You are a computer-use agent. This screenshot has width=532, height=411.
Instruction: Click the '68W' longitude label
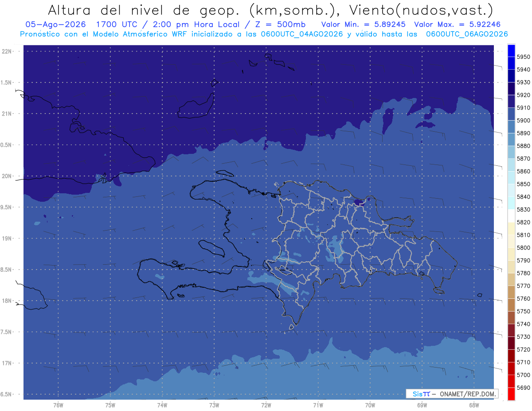pyautogui.click(x=474, y=405)
